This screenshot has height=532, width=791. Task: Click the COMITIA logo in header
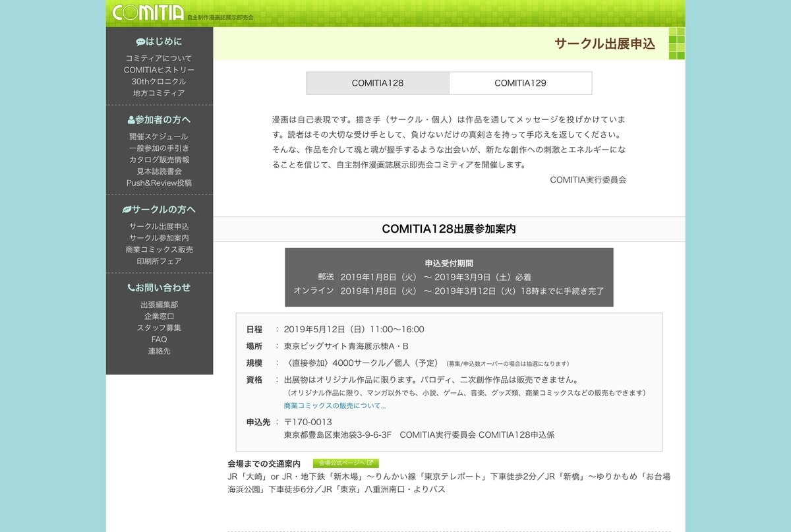coord(148,12)
